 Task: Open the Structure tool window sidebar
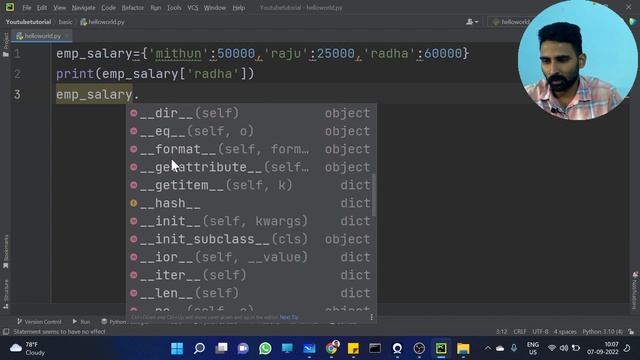click(x=6, y=294)
